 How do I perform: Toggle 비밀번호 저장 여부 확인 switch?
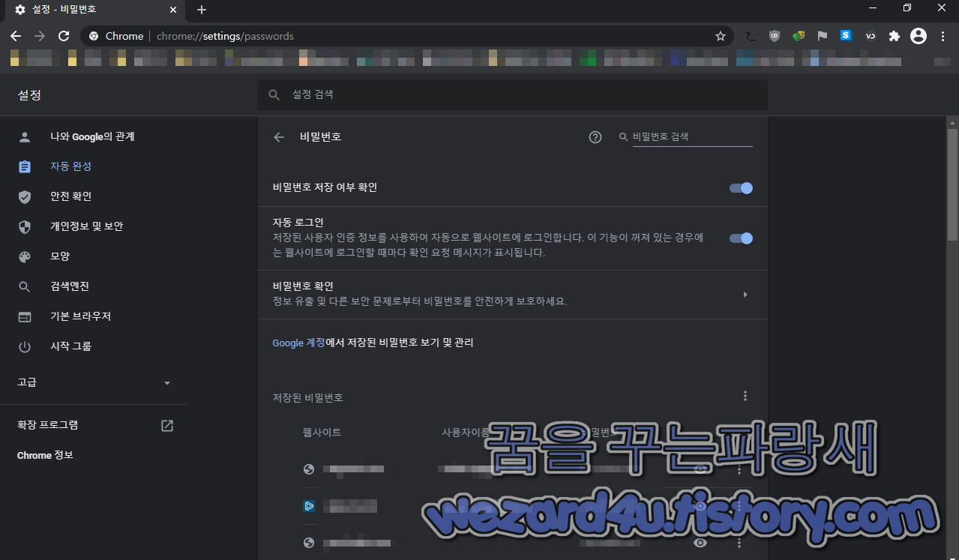tap(741, 188)
